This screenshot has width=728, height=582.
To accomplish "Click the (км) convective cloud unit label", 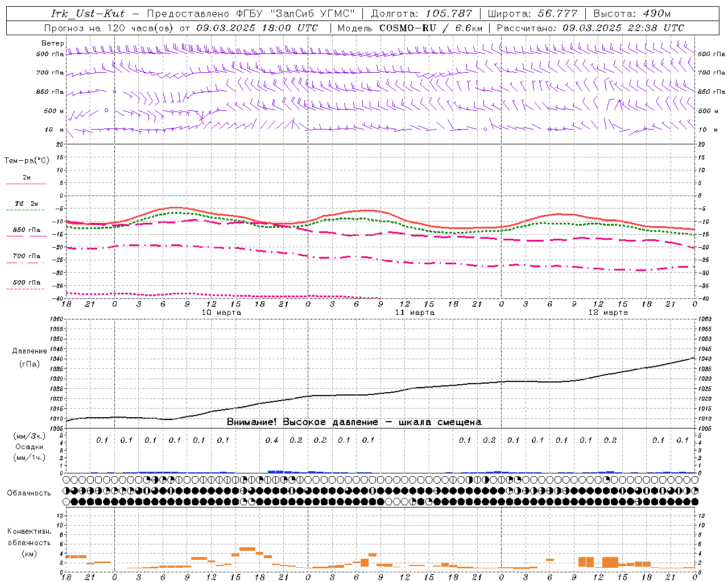I will (29, 554).
